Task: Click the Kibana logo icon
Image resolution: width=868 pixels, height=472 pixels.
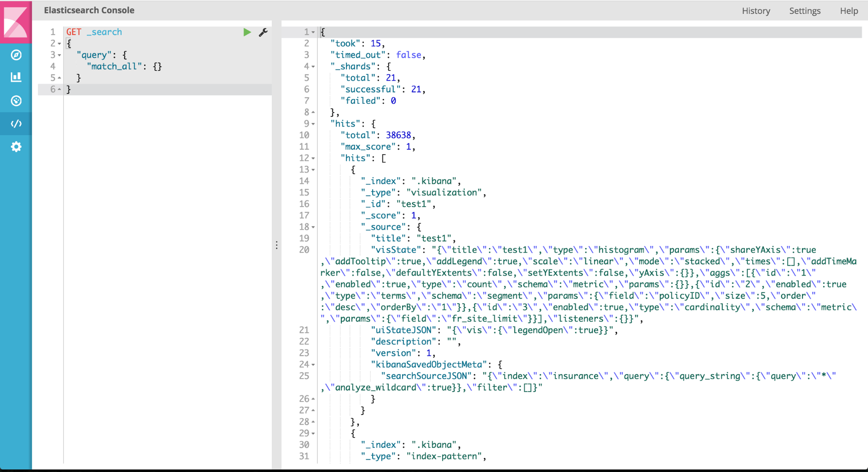Action: click(x=16, y=21)
